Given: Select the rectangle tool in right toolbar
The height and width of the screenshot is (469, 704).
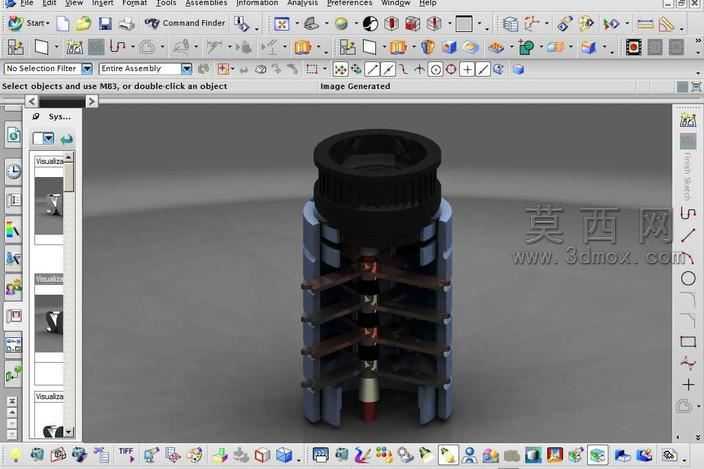Looking at the screenshot, I should pyautogui.click(x=688, y=342).
